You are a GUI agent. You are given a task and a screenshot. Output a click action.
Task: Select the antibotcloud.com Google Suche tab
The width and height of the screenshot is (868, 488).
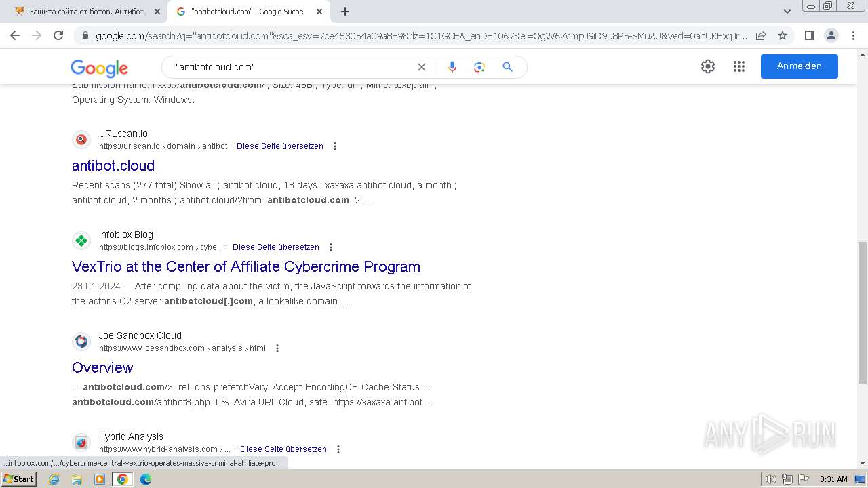248,12
